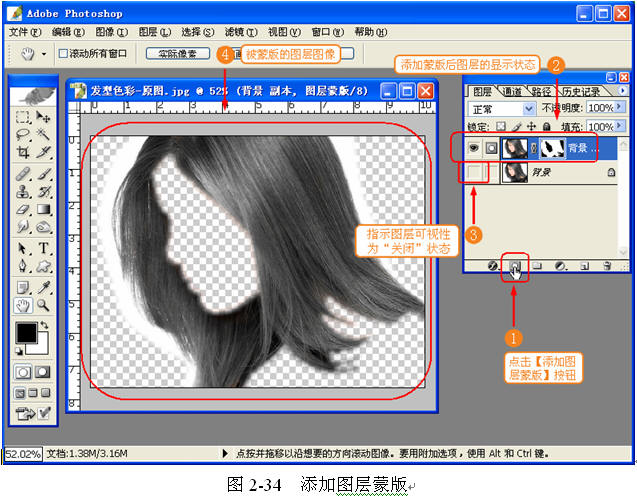Select the Clone Stamp tool
The height and width of the screenshot is (497, 637).
[22, 191]
